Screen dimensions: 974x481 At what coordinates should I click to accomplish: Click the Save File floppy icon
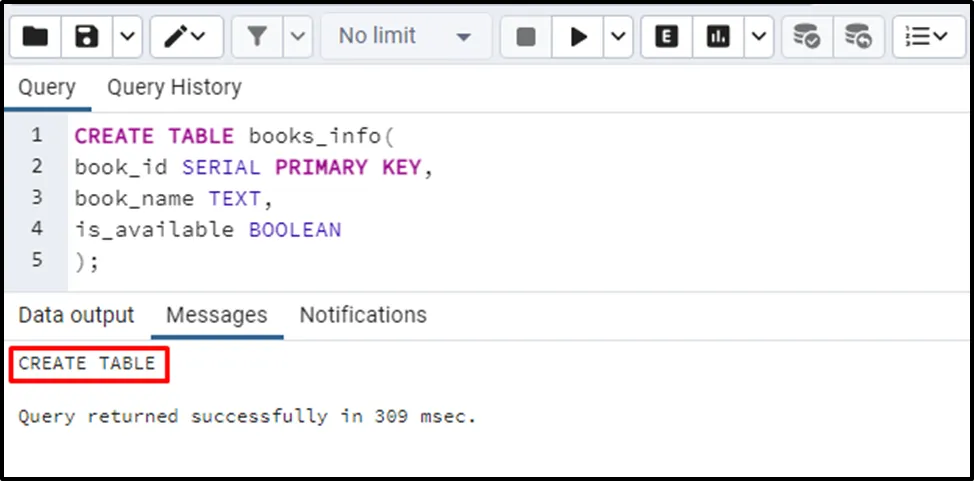pyautogui.click(x=87, y=37)
